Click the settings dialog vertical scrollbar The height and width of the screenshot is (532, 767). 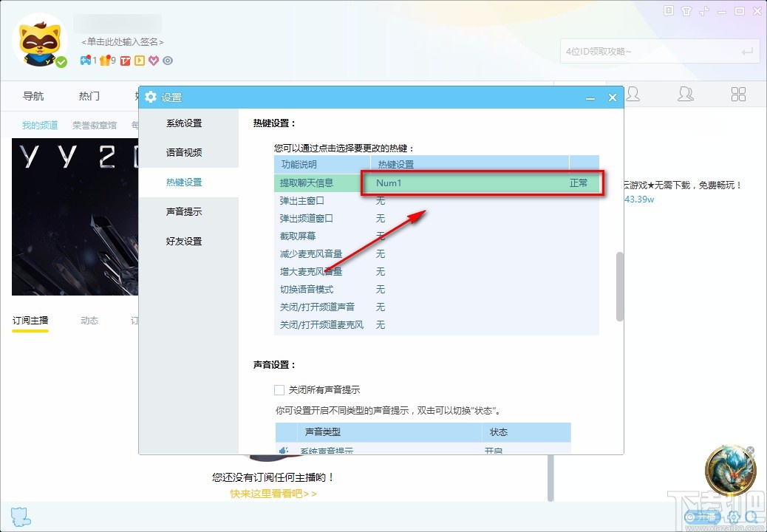[x=620, y=287]
